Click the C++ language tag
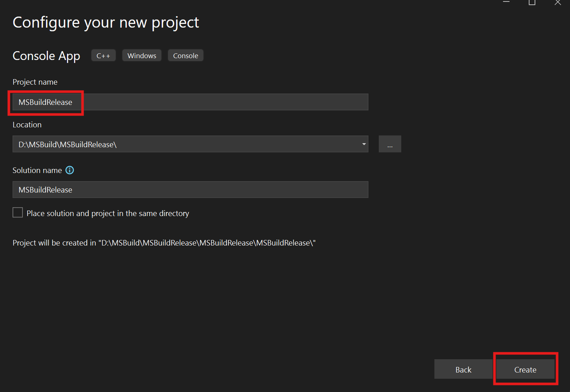This screenshot has width=570, height=392. [x=103, y=56]
